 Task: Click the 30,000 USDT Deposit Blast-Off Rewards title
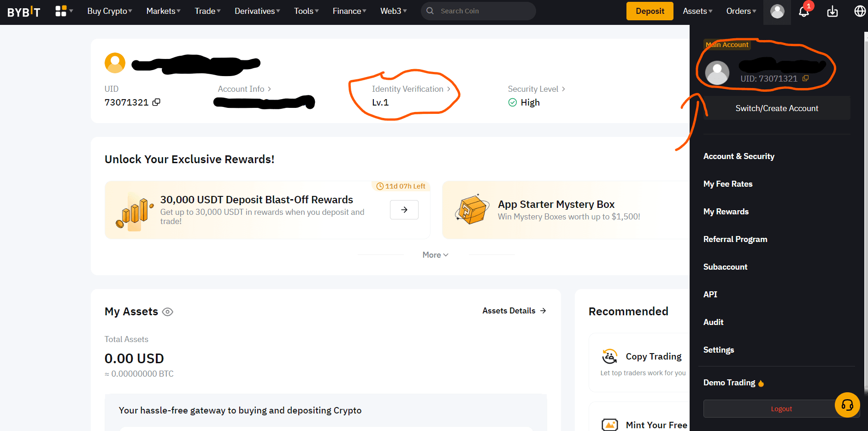point(257,200)
